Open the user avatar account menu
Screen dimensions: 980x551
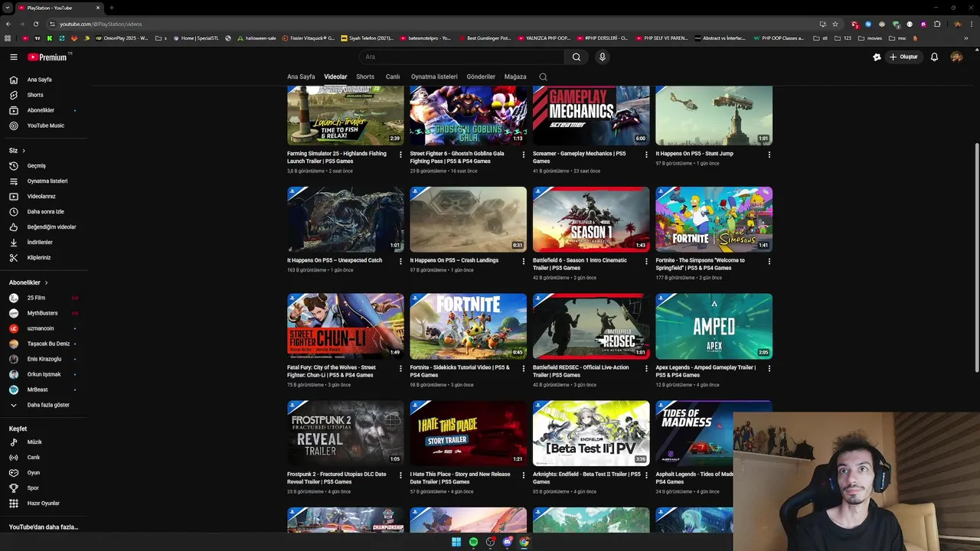tap(956, 57)
